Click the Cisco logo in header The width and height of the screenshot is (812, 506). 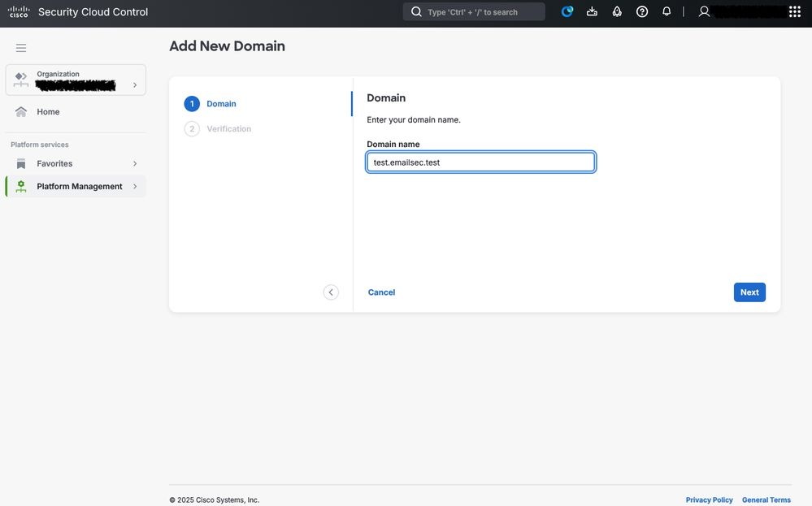(19, 11)
